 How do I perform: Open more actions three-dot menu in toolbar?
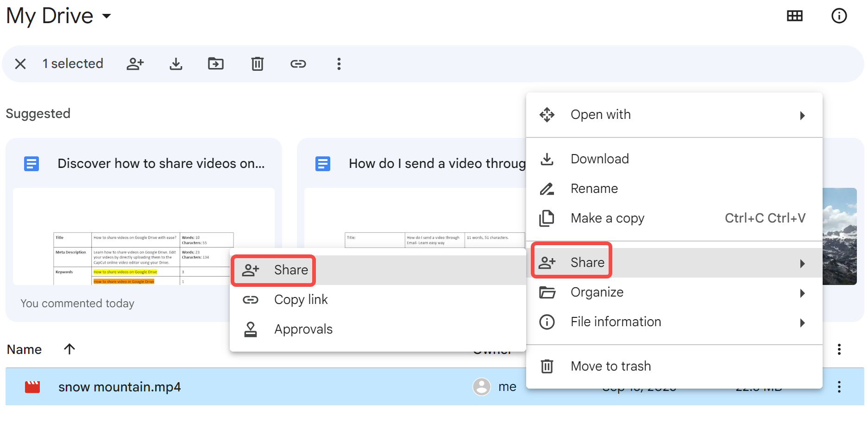point(339,64)
